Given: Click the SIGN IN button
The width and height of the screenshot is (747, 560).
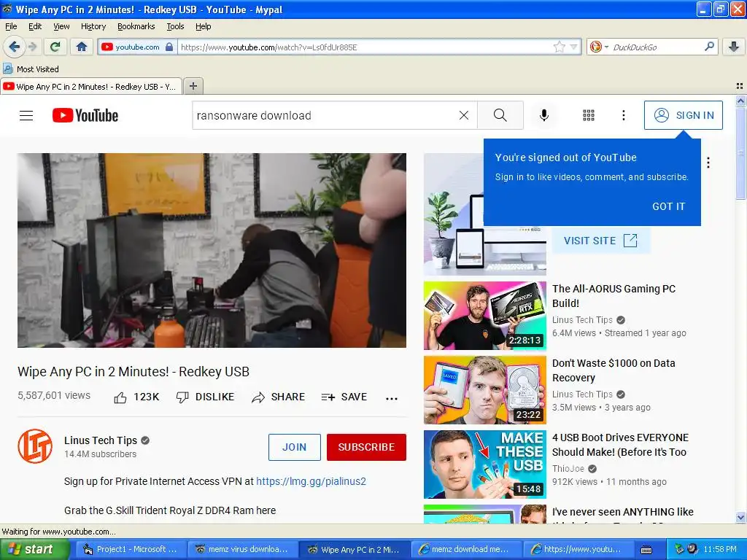Looking at the screenshot, I should tap(683, 115).
